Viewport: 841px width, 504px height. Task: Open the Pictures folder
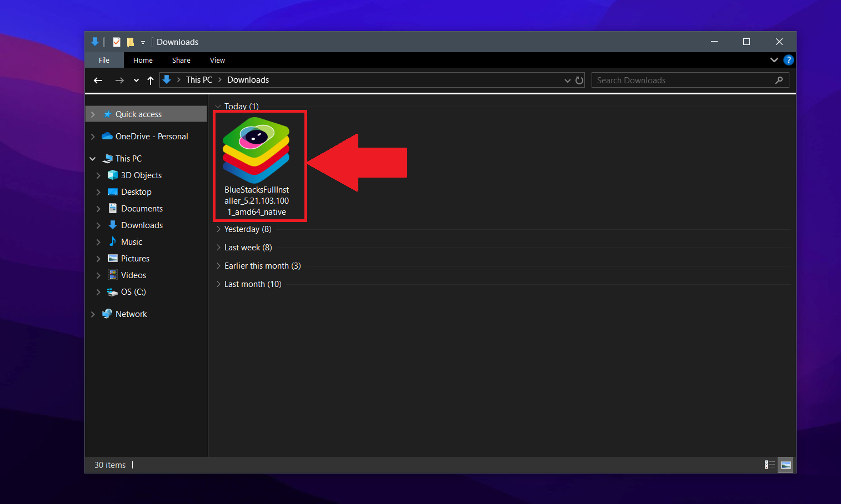tap(135, 258)
